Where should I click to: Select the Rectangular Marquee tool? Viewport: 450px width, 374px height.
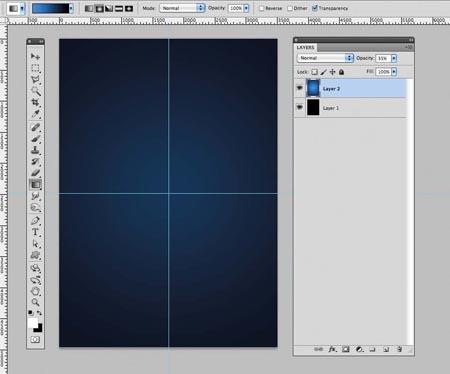35,68
